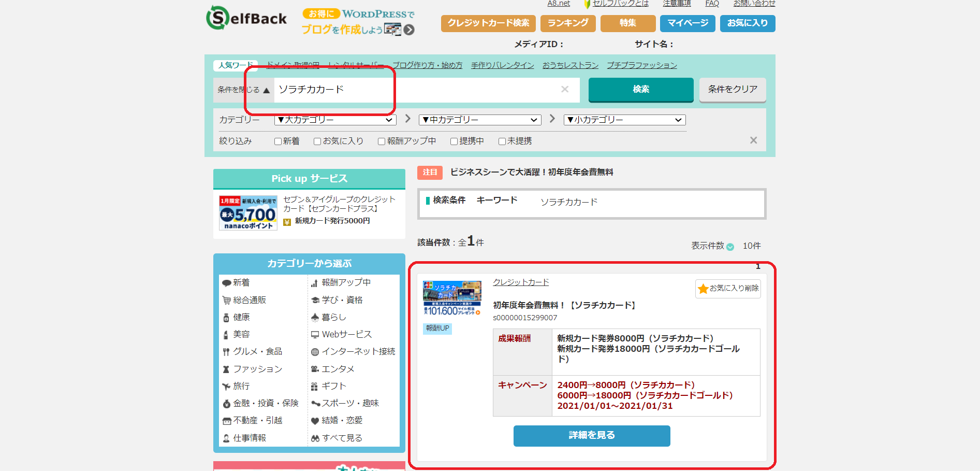The width and height of the screenshot is (980, 471).
Task: Open the 総合通販 shopping cart icon
Action: coord(226,300)
